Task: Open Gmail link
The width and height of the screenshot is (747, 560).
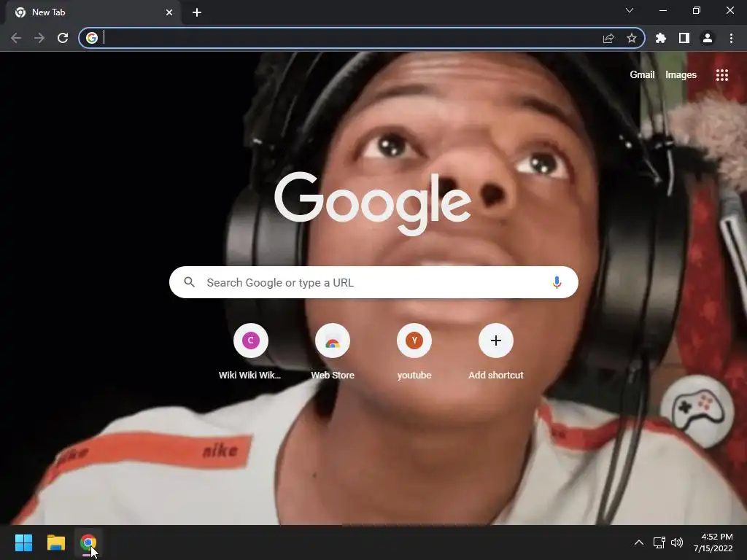Action: click(x=642, y=75)
